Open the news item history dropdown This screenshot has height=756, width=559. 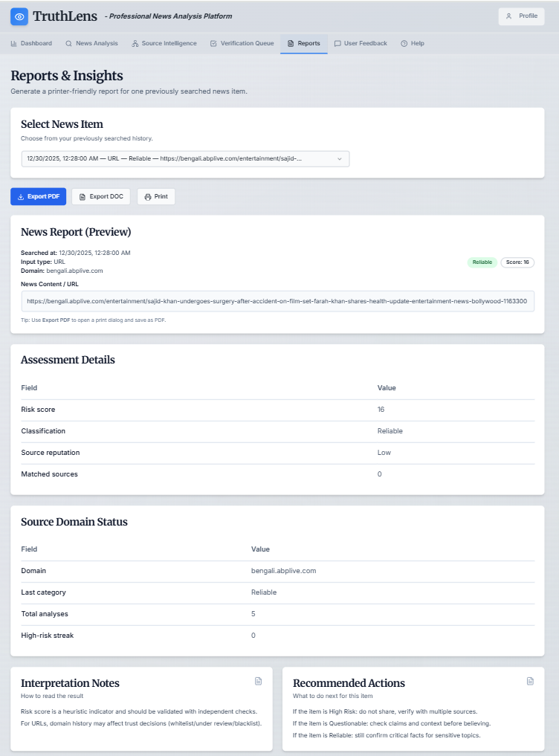point(184,158)
